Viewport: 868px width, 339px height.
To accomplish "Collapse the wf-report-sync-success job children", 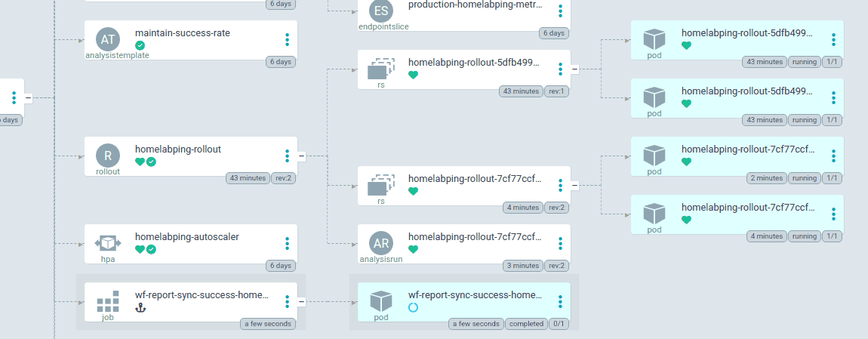I will tap(301, 301).
